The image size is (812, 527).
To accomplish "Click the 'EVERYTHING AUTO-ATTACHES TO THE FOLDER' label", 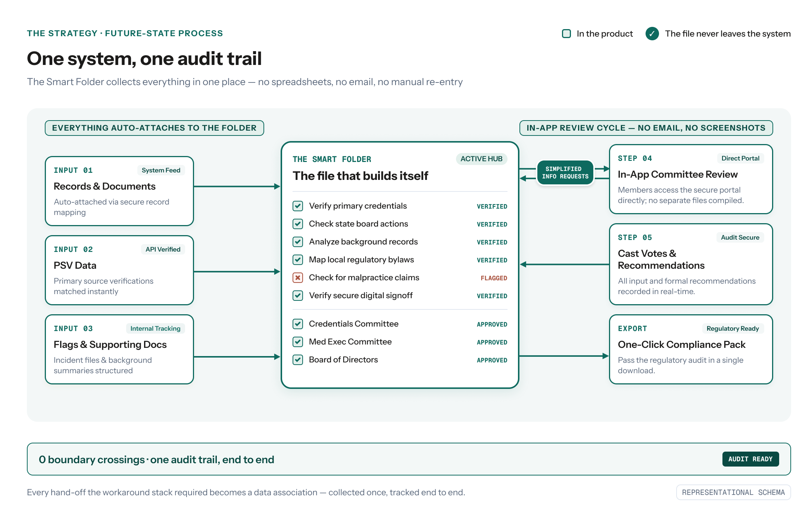I will 154,128.
